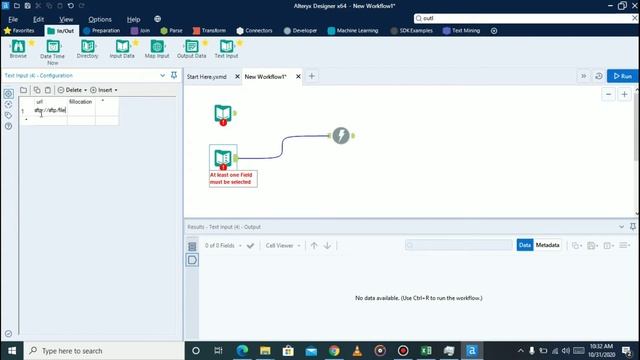640x360 pixels.
Task: Open the workflow history icon next to Run
Action: [599, 76]
